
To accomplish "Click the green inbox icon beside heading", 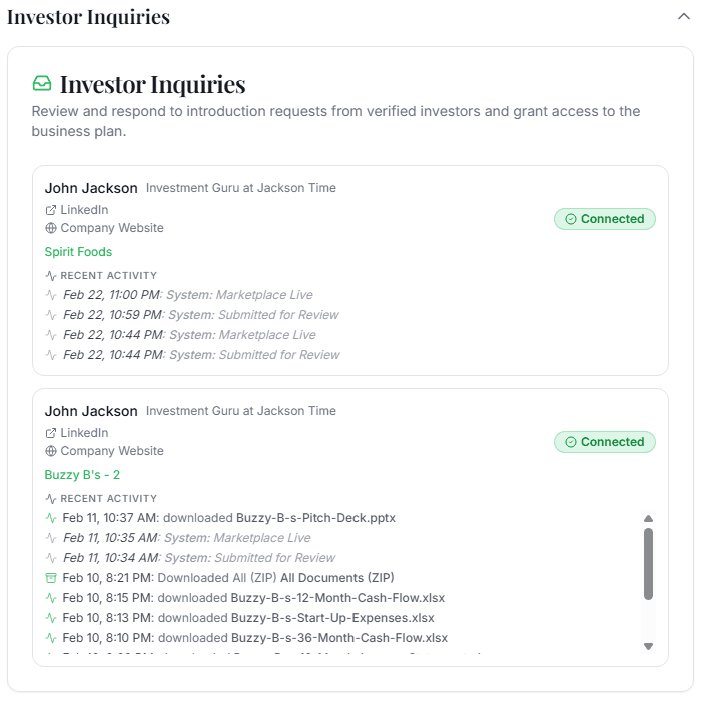I will coord(42,84).
